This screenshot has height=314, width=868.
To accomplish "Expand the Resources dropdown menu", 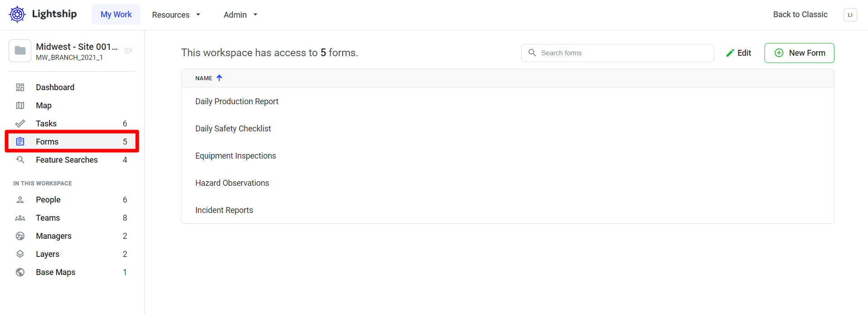I will coord(176,15).
